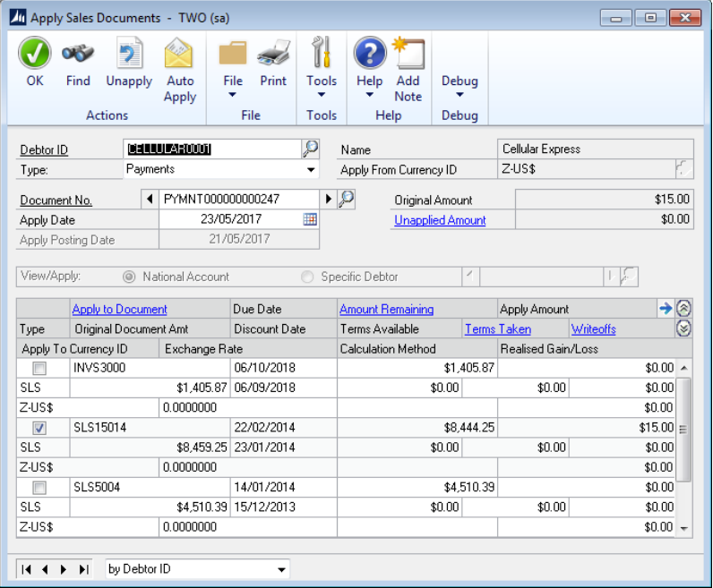Click the Find binoculars icon
Screen dimensions: 713x588
click(x=78, y=55)
